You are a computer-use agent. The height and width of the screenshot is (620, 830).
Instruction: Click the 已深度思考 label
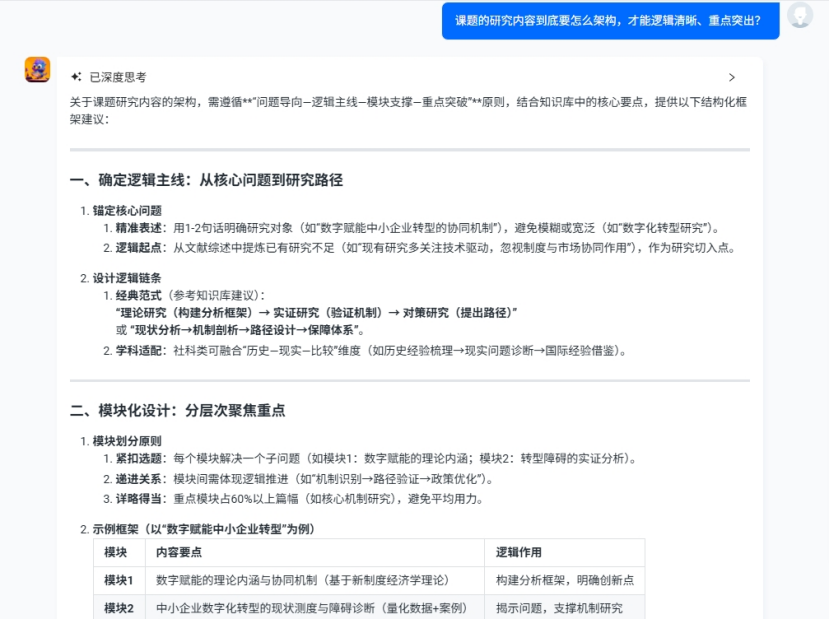[118, 77]
